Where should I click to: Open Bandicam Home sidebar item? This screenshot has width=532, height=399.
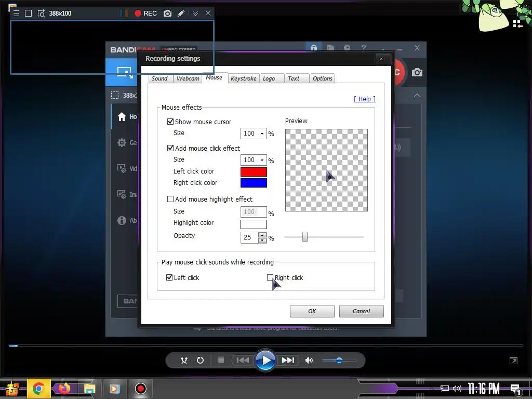coord(127,117)
